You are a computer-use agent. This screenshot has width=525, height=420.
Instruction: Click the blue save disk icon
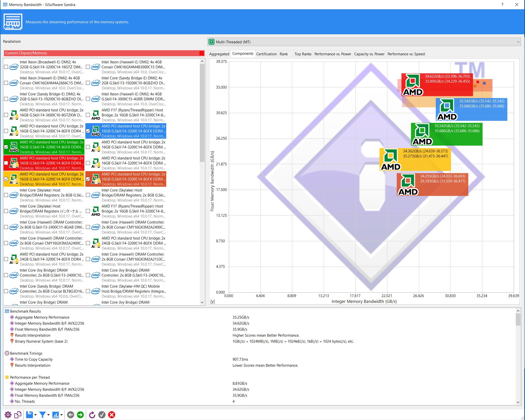pos(29,415)
